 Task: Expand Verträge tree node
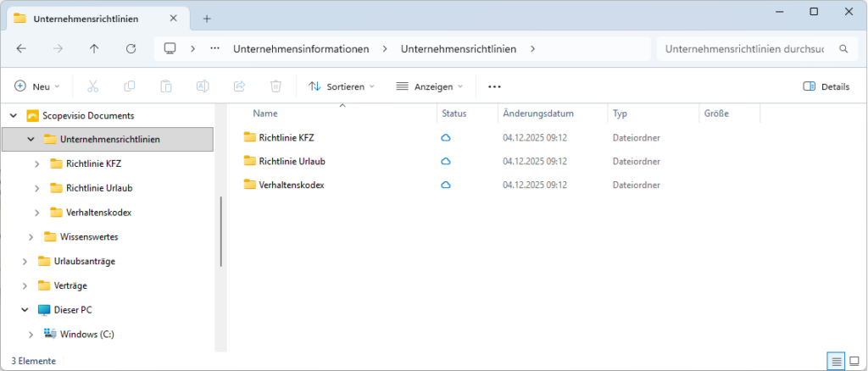click(x=25, y=285)
